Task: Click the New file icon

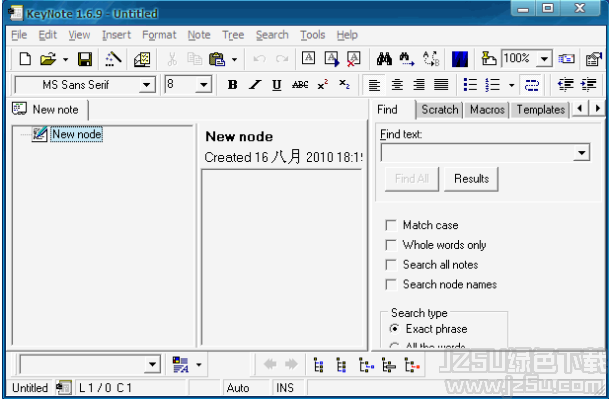Action: coord(25,59)
